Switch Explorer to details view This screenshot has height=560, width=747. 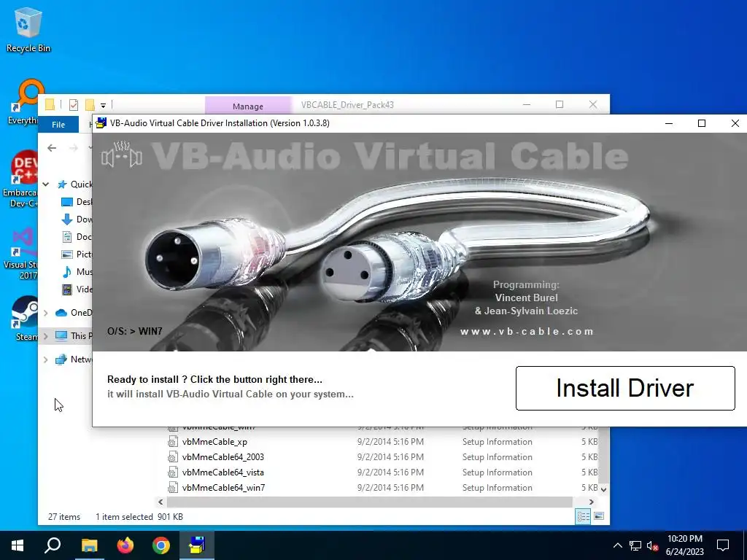pyautogui.click(x=583, y=517)
